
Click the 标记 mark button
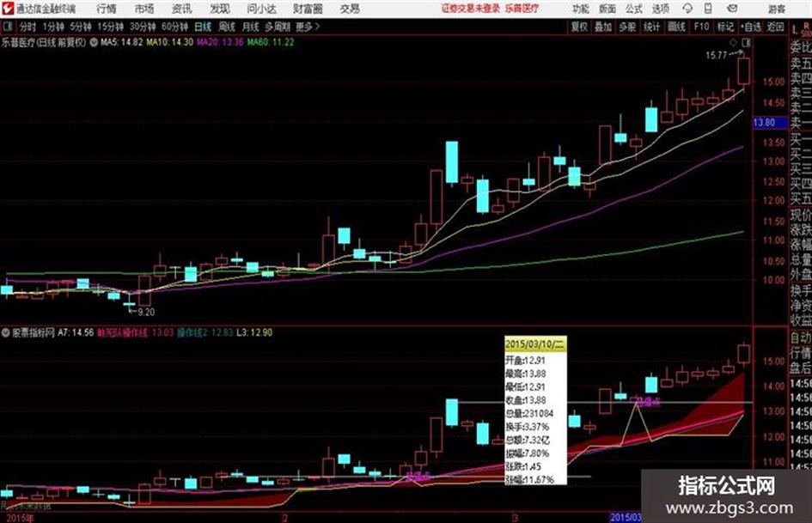pyautogui.click(x=725, y=27)
